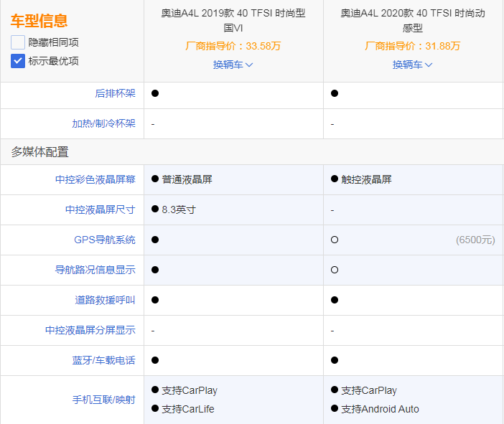Open the 中控彩色液晶屏幕 parameter link
Image resolution: width=504 pixels, height=424 pixels.
click(95, 179)
